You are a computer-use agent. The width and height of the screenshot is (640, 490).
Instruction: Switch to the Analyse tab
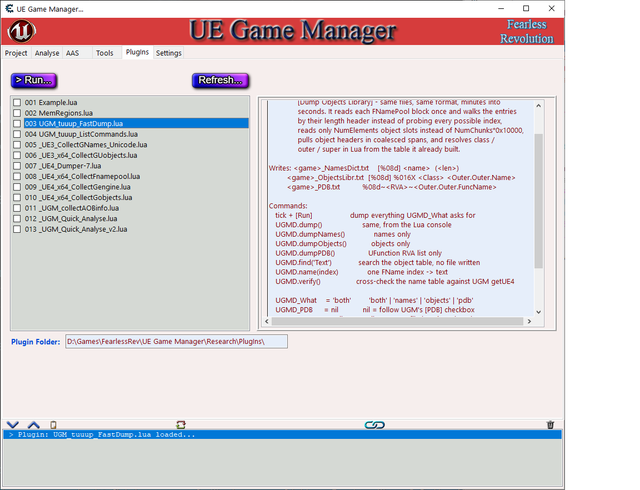47,53
